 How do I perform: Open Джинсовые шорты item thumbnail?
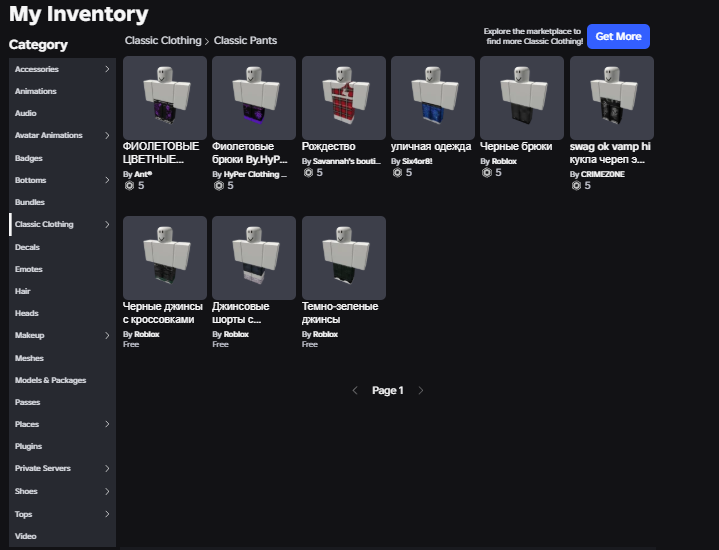pyautogui.click(x=254, y=258)
